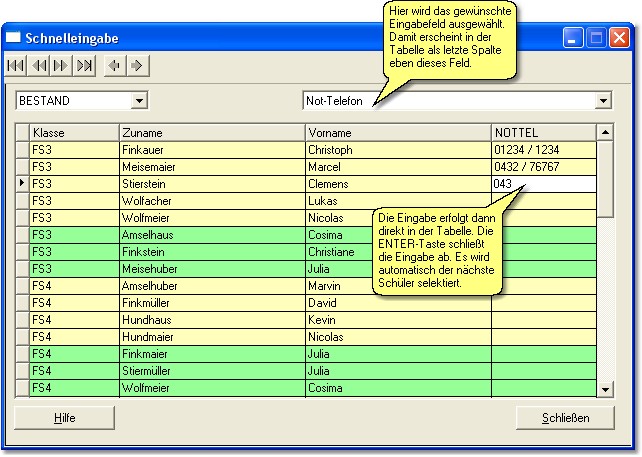642x457 pixels.
Task: Select the Finkauer Christoph row
Action: tap(211, 150)
